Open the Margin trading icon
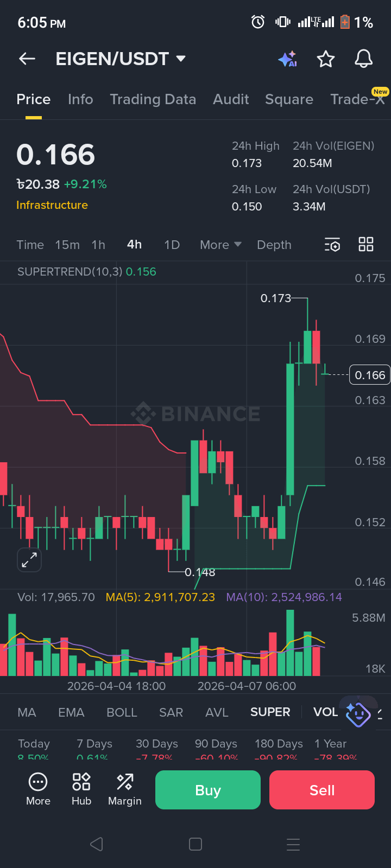391x868 pixels. [125, 789]
